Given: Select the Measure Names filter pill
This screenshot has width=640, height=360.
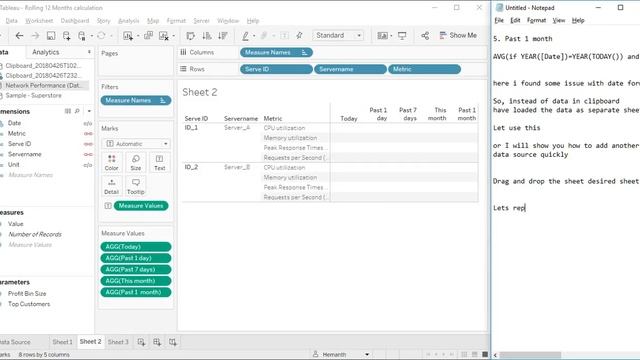Looking at the screenshot, I should (136, 100).
